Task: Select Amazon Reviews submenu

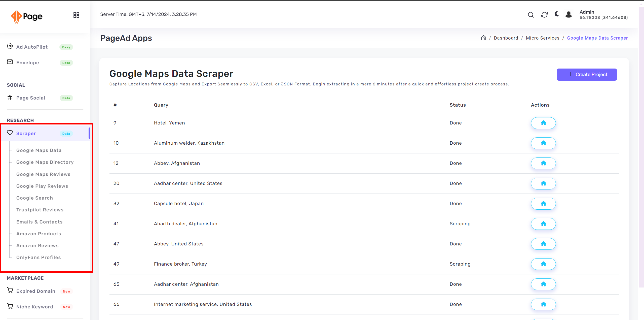Action: [x=37, y=246]
